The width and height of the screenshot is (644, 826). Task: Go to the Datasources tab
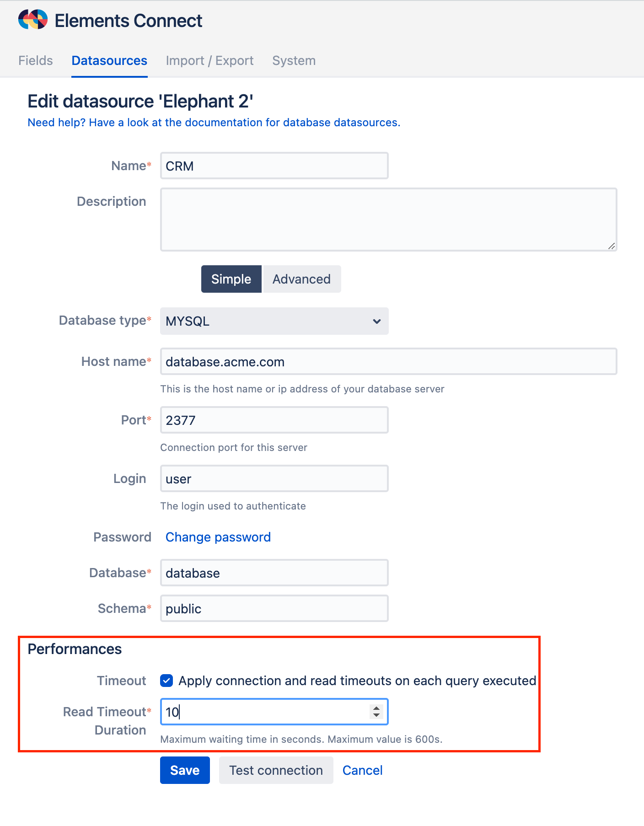point(109,61)
